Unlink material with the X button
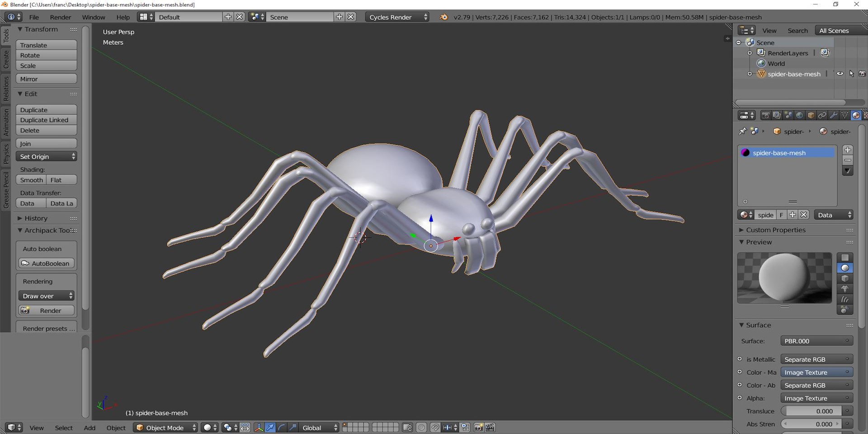 point(804,215)
